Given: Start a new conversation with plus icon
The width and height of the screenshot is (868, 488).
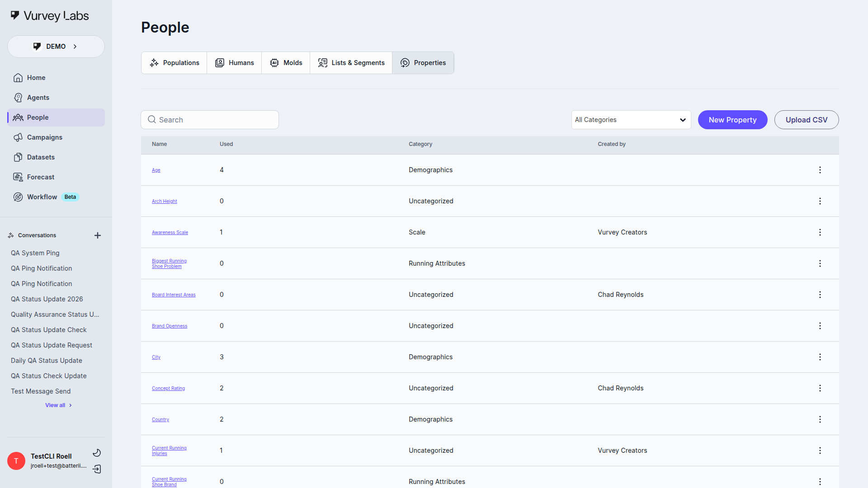Looking at the screenshot, I should click(x=97, y=235).
